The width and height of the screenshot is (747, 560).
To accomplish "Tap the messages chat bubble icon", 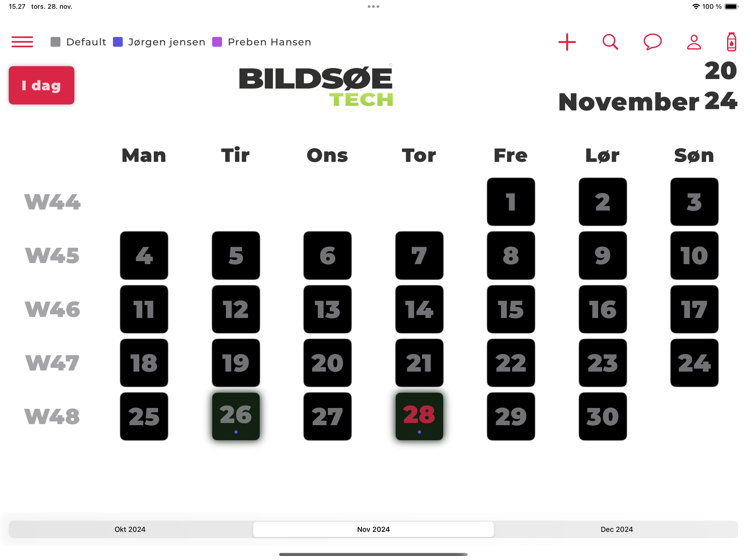I will (652, 41).
